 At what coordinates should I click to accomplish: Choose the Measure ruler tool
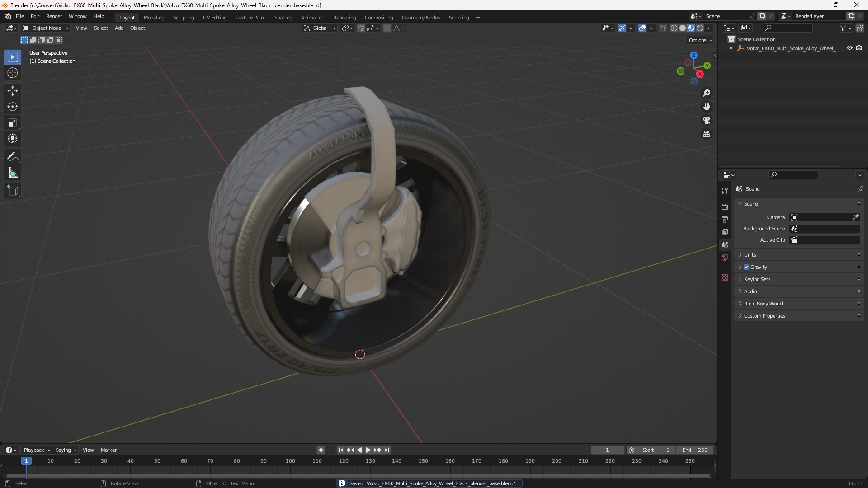coord(13,173)
